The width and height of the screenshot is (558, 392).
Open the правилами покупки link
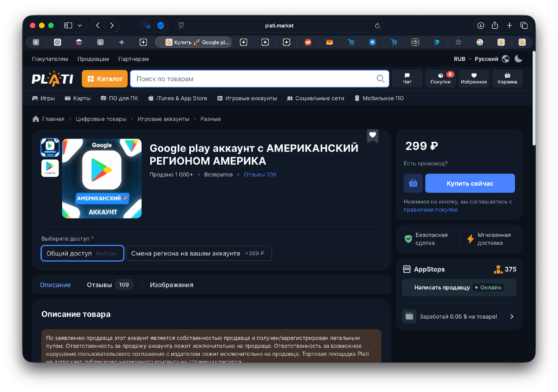click(x=431, y=210)
